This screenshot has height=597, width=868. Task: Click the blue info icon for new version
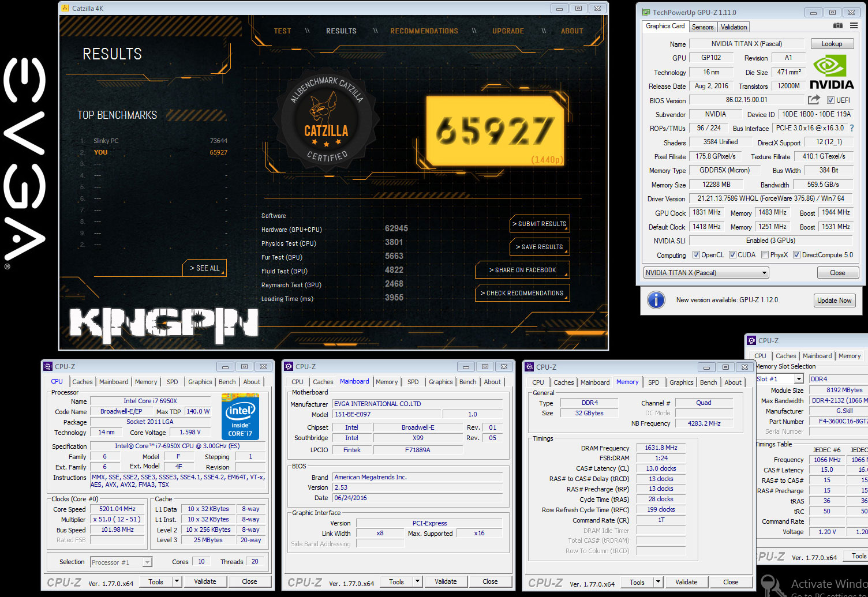pyautogui.click(x=656, y=300)
